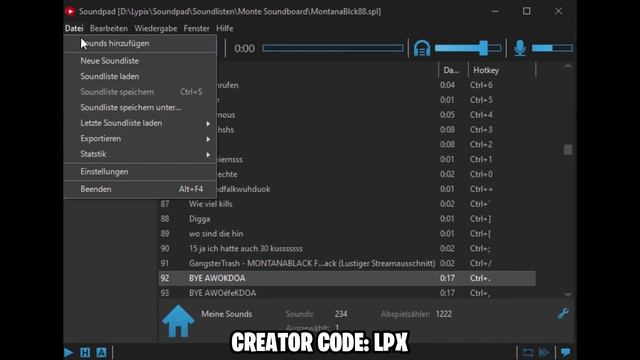Screen dimensions: 640x360
Task: Click the Ctrl+0 hotkey cell
Action: tap(481, 174)
